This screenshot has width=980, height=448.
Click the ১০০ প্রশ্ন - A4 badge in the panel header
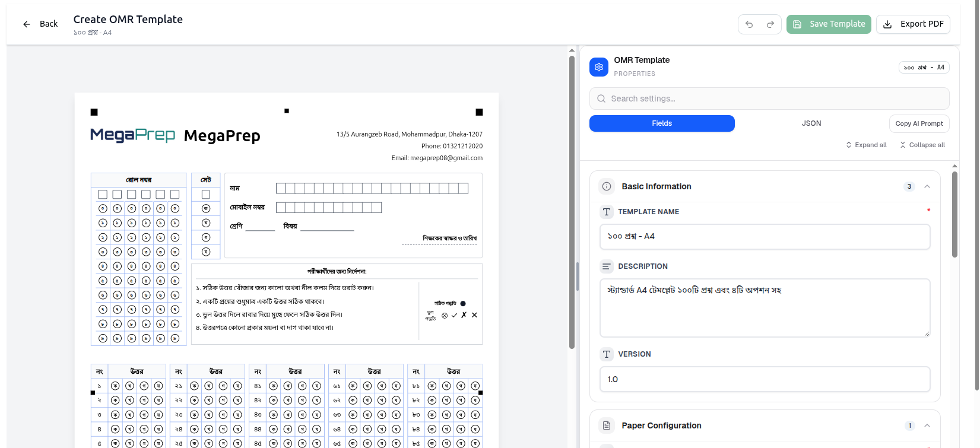click(924, 68)
